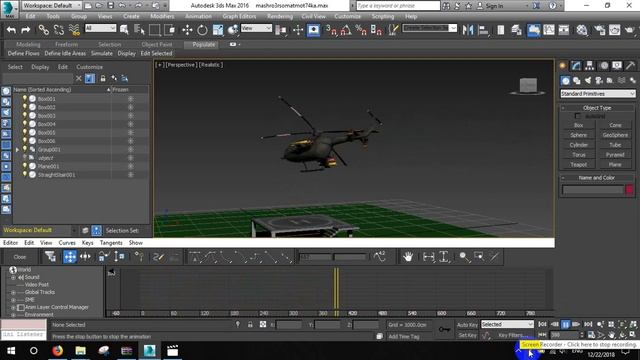Choose the Select and Rotate tool
Viewport: 640px width, 360px height.
pos(202,30)
